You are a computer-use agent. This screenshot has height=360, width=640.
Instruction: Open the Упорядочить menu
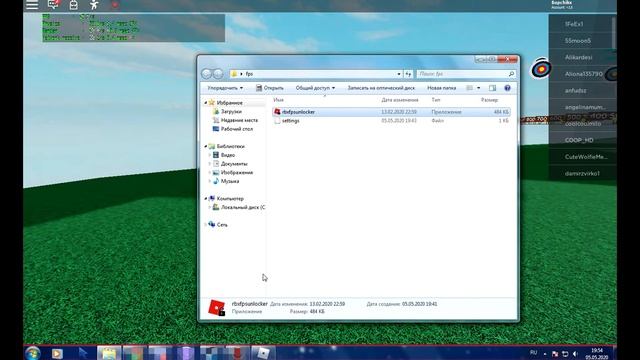[x=225, y=88]
